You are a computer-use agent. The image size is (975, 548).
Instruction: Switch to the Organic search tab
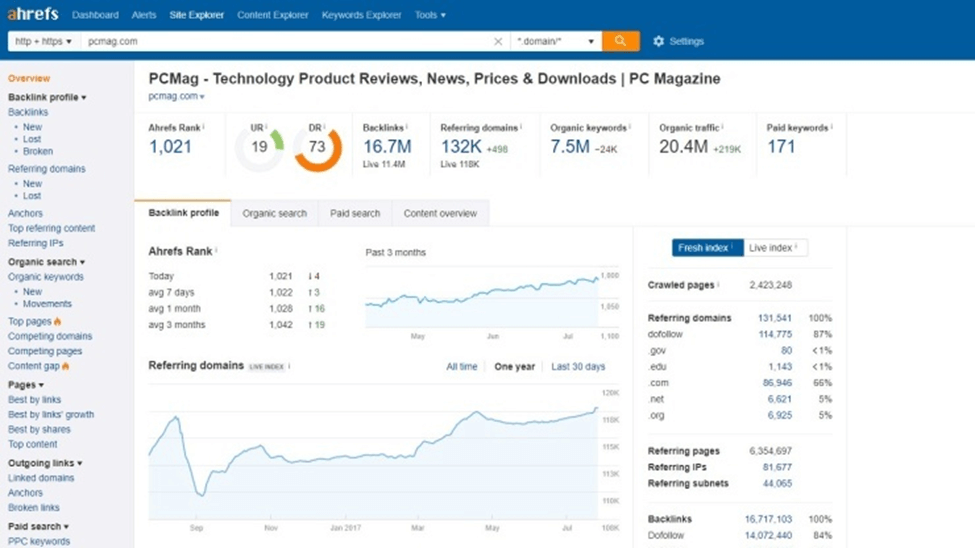pyautogui.click(x=274, y=213)
